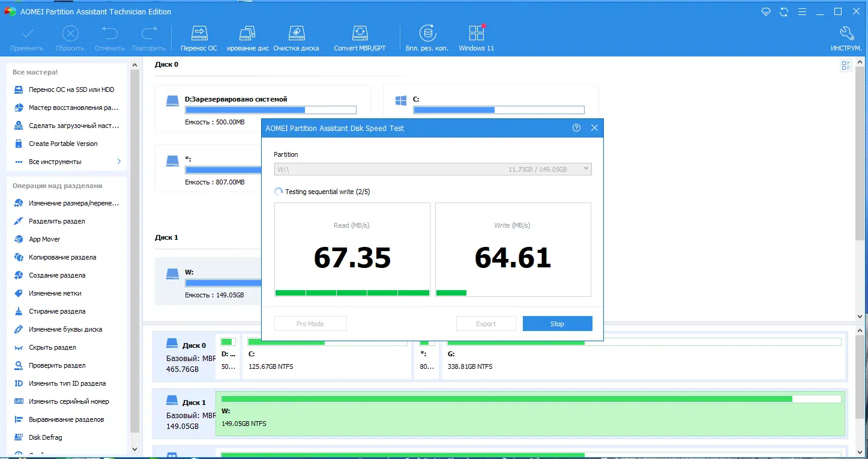Select the *: 807.00MB partition card
Screen dimensions: 868x459
[208, 168]
